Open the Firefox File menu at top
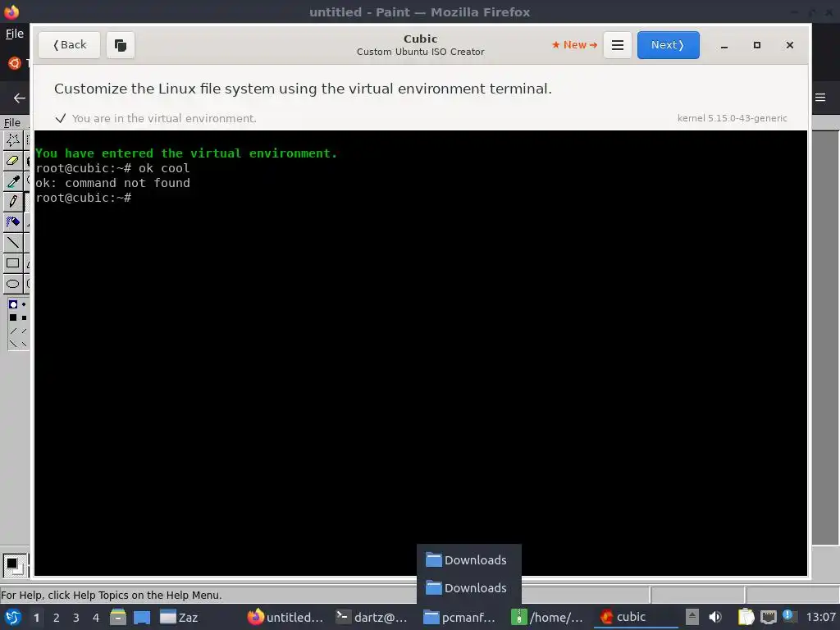Image resolution: width=840 pixels, height=630 pixels. [x=15, y=34]
